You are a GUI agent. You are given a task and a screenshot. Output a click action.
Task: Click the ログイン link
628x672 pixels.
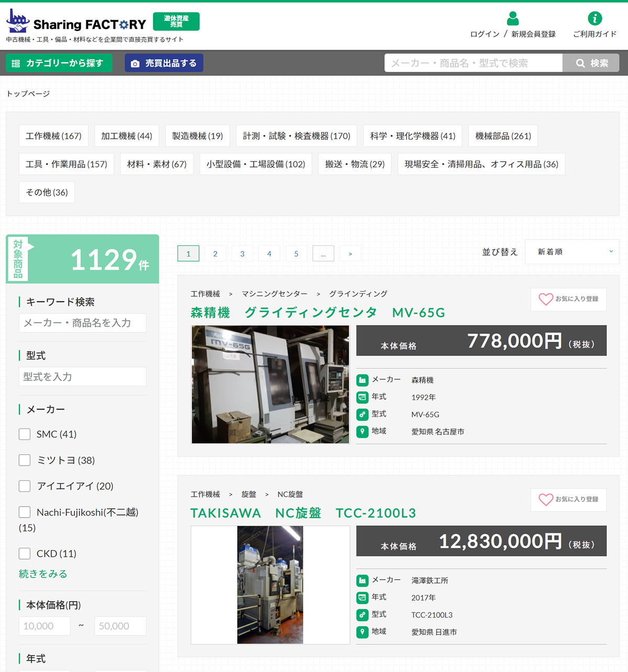(x=485, y=34)
